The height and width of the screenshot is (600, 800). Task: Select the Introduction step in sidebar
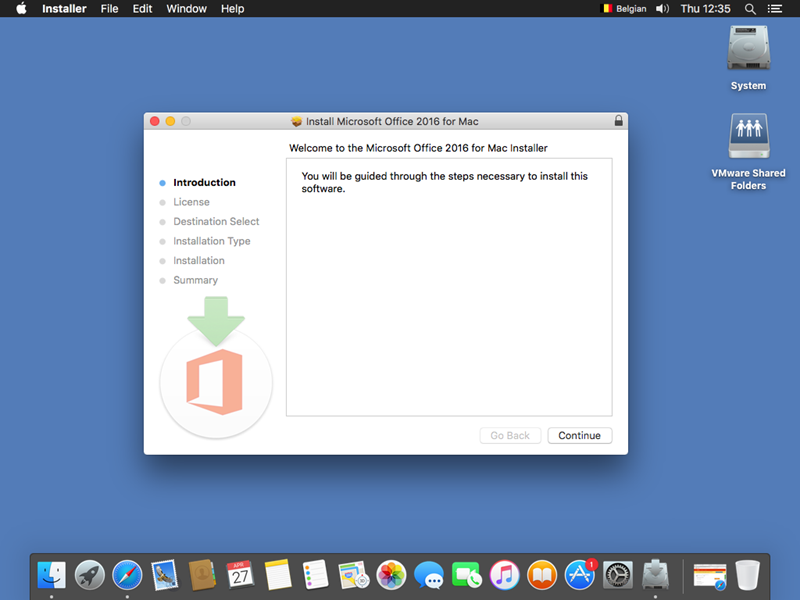(204, 182)
